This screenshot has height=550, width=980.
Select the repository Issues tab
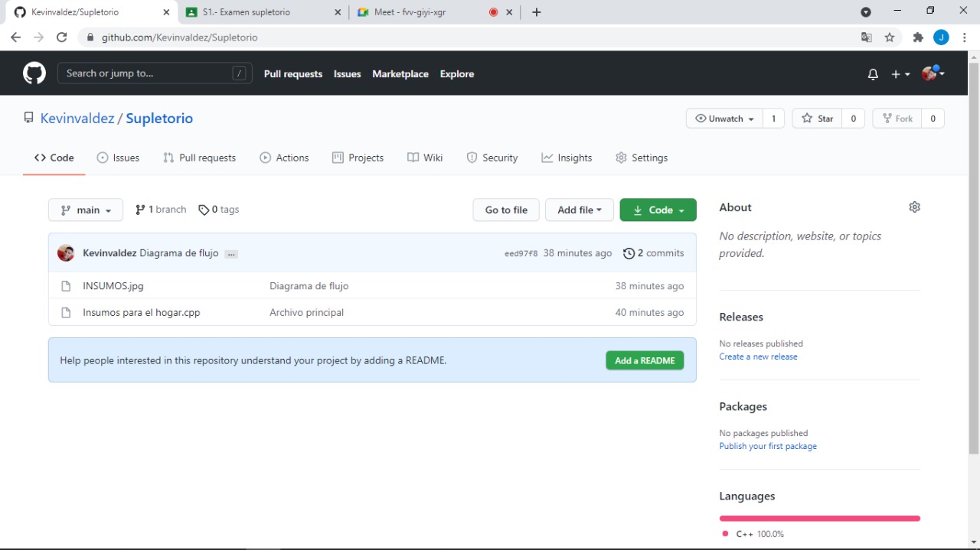[x=118, y=158]
